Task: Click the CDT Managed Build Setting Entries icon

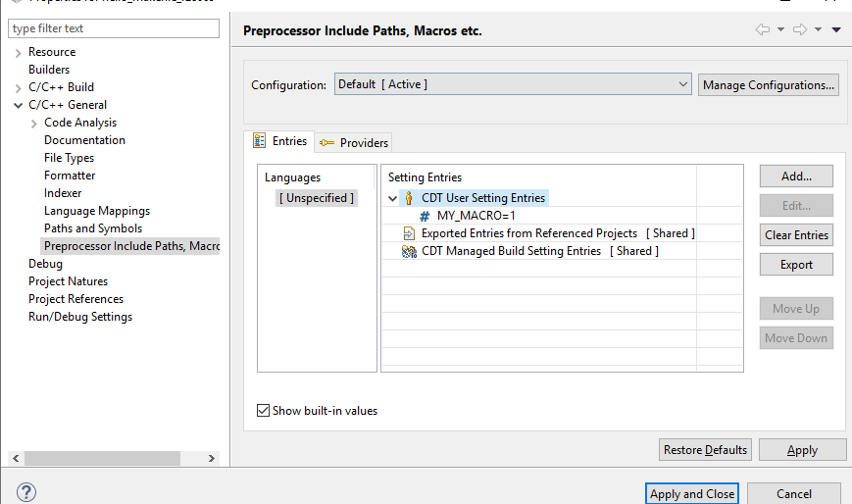Action: click(x=409, y=251)
